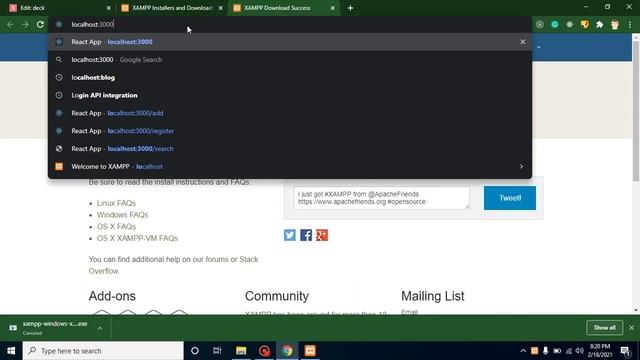Open the Chrome profile avatar
The image size is (640, 360).
click(615, 24)
